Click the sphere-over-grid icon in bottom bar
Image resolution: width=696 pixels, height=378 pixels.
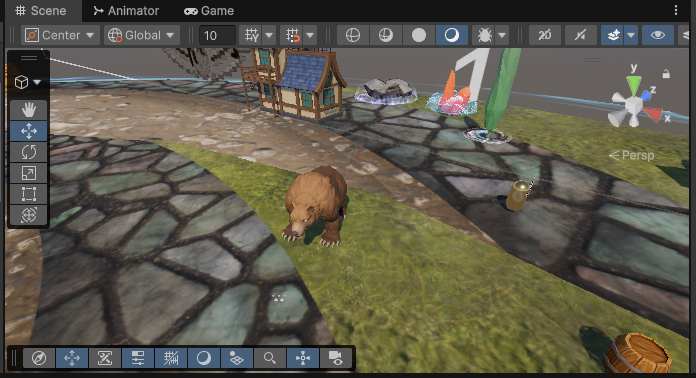tap(237, 358)
